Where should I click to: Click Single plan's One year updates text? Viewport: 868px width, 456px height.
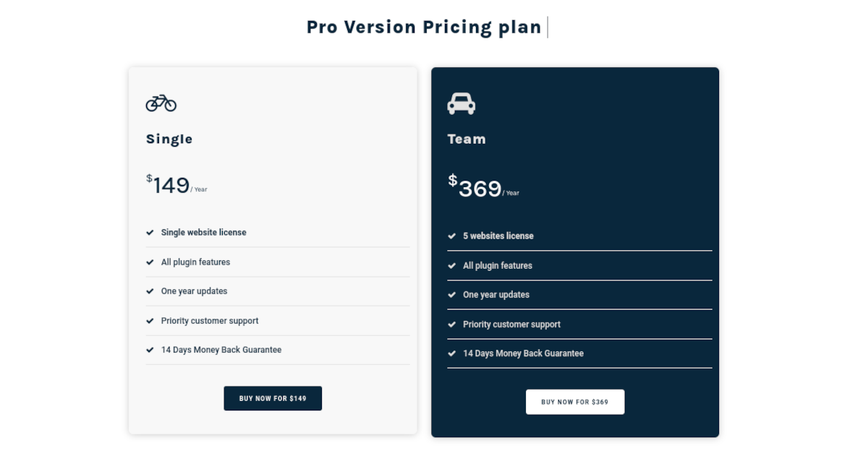tap(195, 291)
